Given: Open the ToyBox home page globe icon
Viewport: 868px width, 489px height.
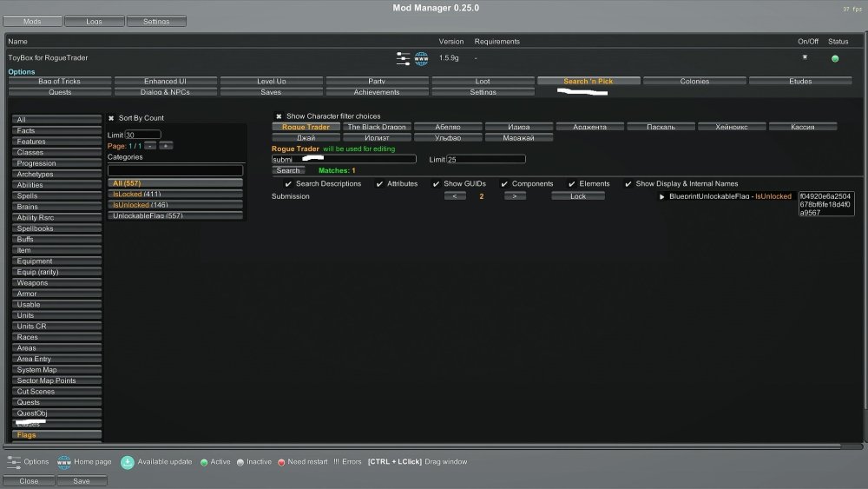Looking at the screenshot, I should tap(422, 58).
